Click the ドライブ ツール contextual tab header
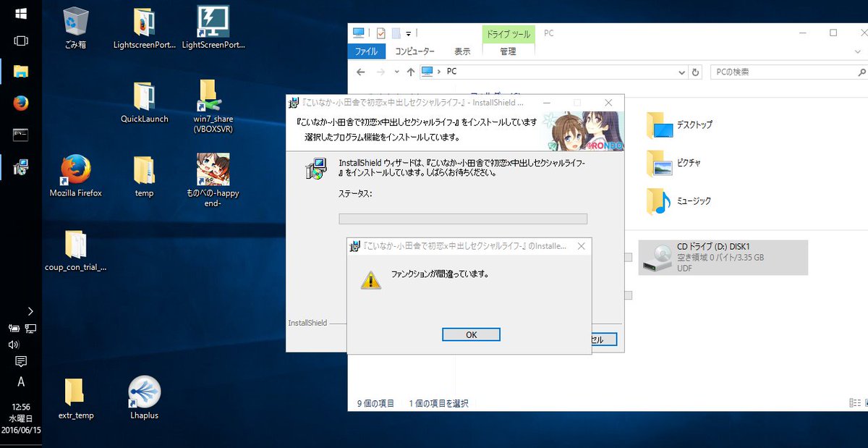868x448 pixels. (508, 34)
